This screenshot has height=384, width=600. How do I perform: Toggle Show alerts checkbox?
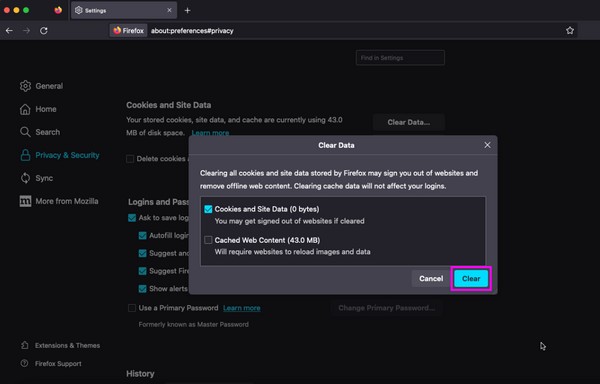(x=142, y=289)
